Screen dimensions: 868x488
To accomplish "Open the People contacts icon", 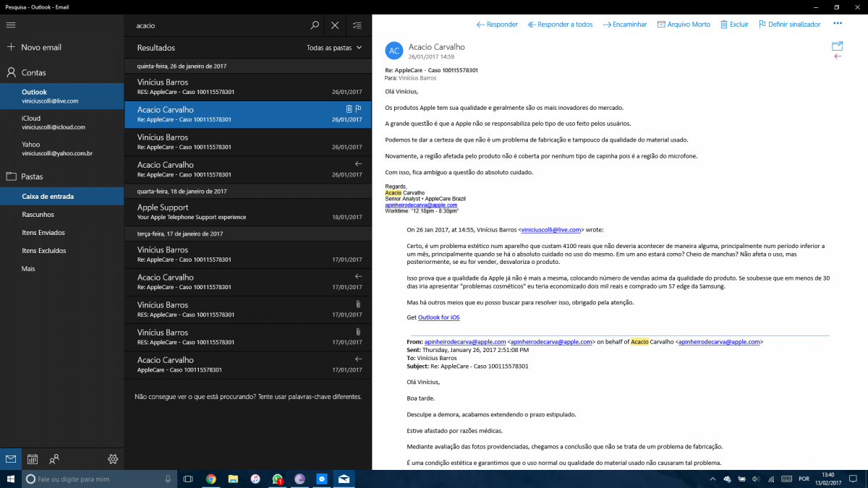I will click(x=54, y=459).
